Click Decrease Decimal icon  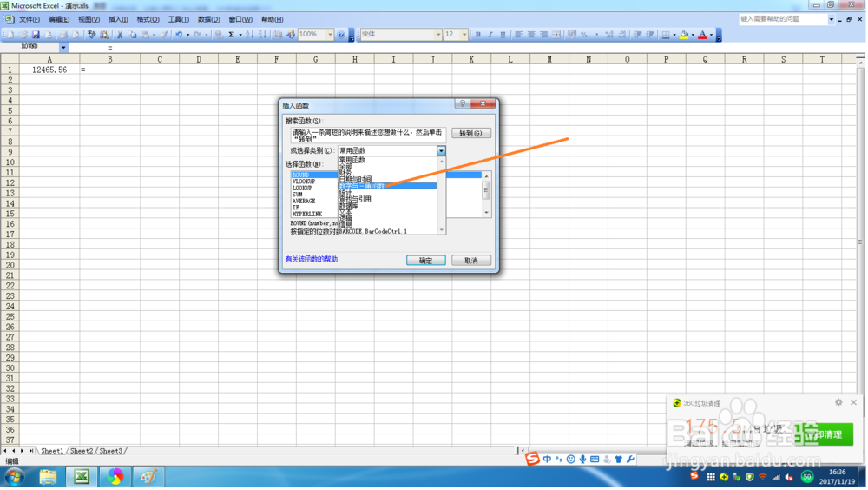(622, 35)
